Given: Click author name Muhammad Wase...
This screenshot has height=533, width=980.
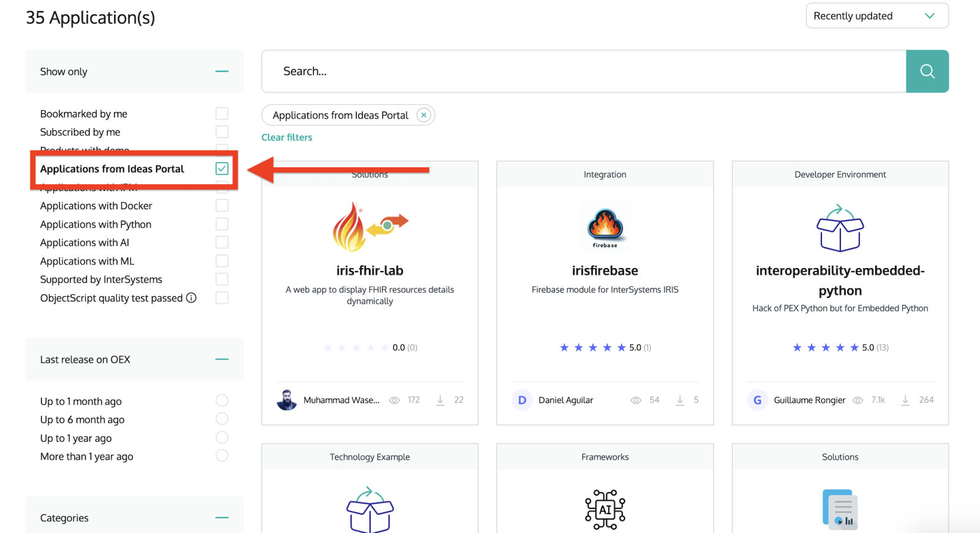Looking at the screenshot, I should 342,400.
